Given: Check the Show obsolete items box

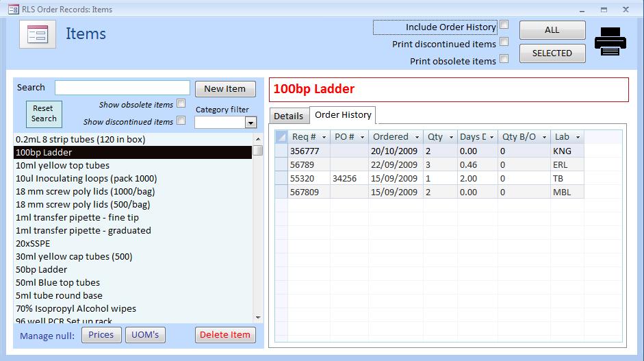Looking at the screenshot, I should click(x=181, y=104).
